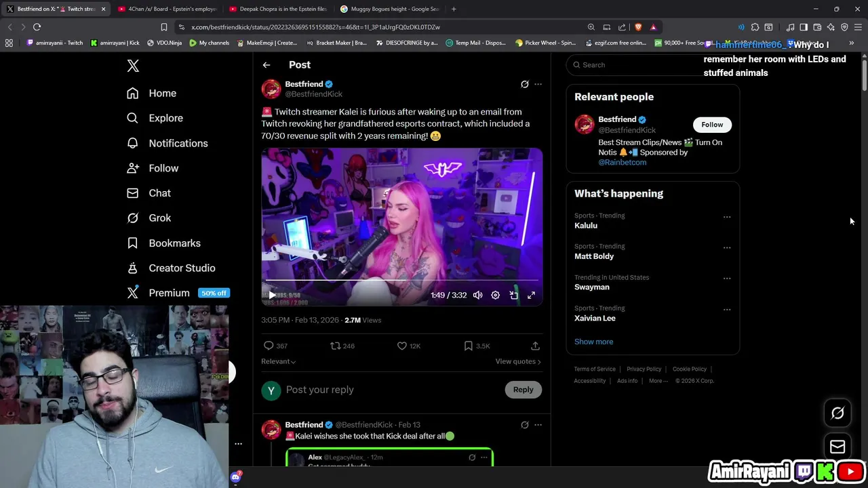Go back with the Post arrow
This screenshot has height=488, width=868.
[x=267, y=65]
